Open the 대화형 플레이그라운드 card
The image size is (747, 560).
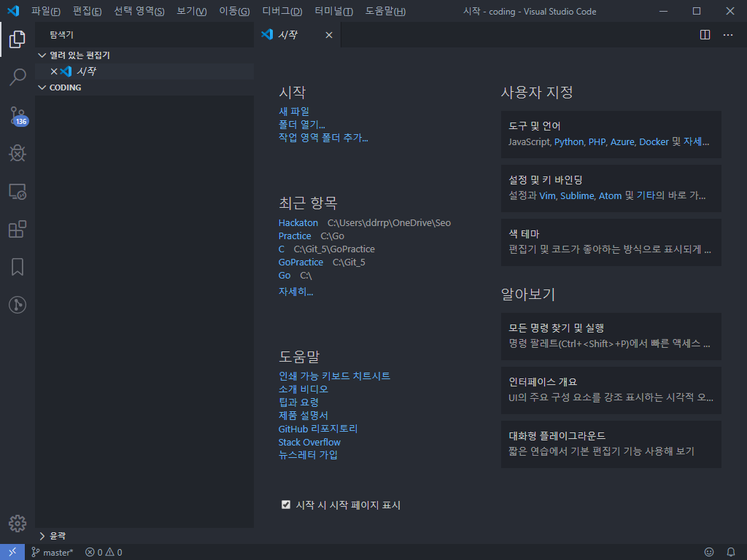click(x=611, y=444)
